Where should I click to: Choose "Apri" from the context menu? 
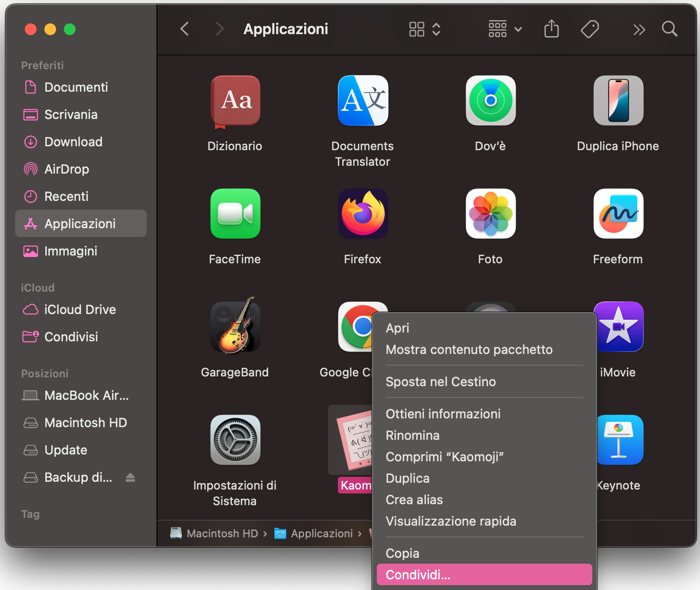(x=397, y=328)
